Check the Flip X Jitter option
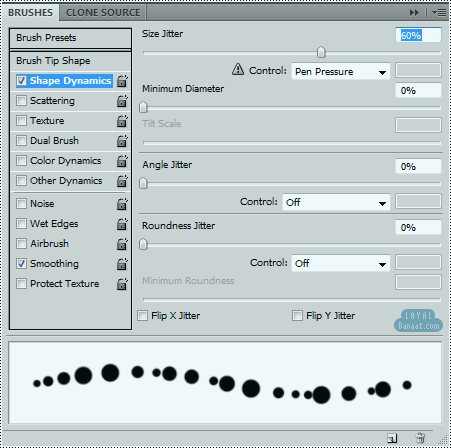The height and width of the screenshot is (448, 451). point(143,315)
